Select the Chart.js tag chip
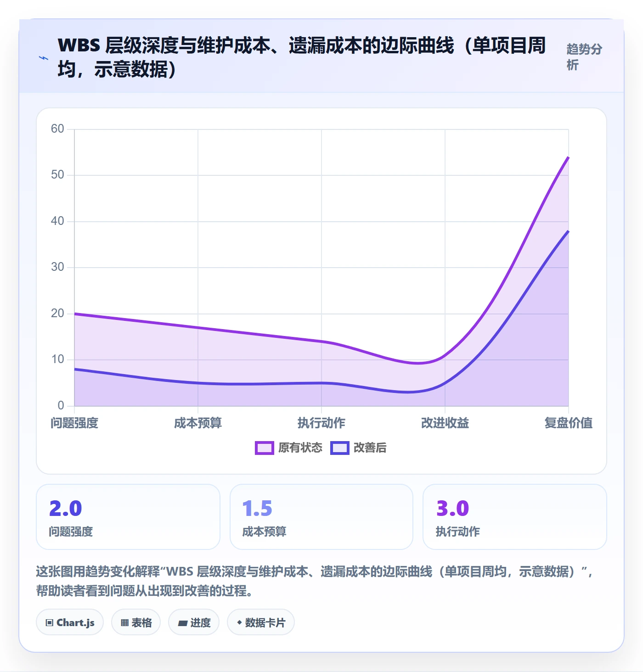 tap(70, 622)
